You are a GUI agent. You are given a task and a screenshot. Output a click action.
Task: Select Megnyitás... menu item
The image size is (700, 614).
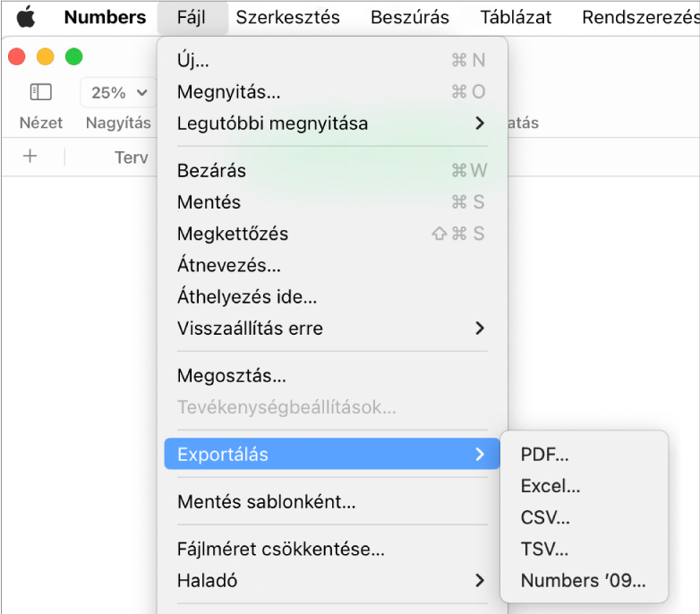tap(332, 91)
